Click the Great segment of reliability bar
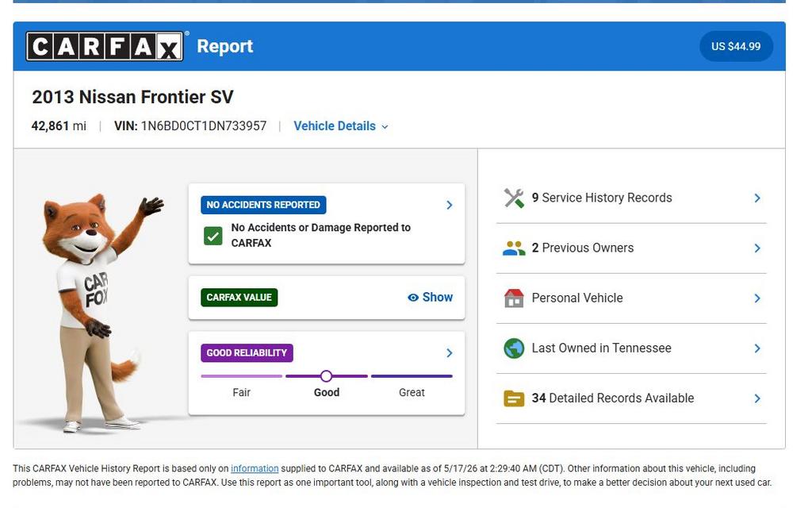Image resolution: width=812 pixels, height=508 pixels. (412, 375)
